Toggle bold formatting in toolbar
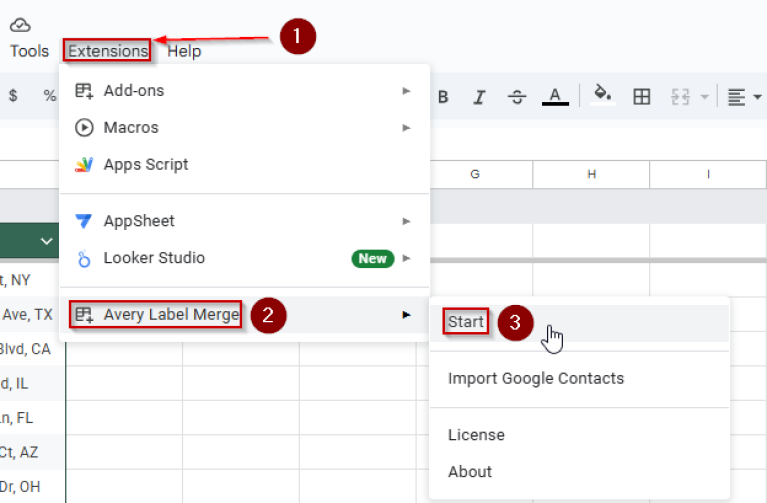This screenshot has width=767, height=503. click(443, 97)
